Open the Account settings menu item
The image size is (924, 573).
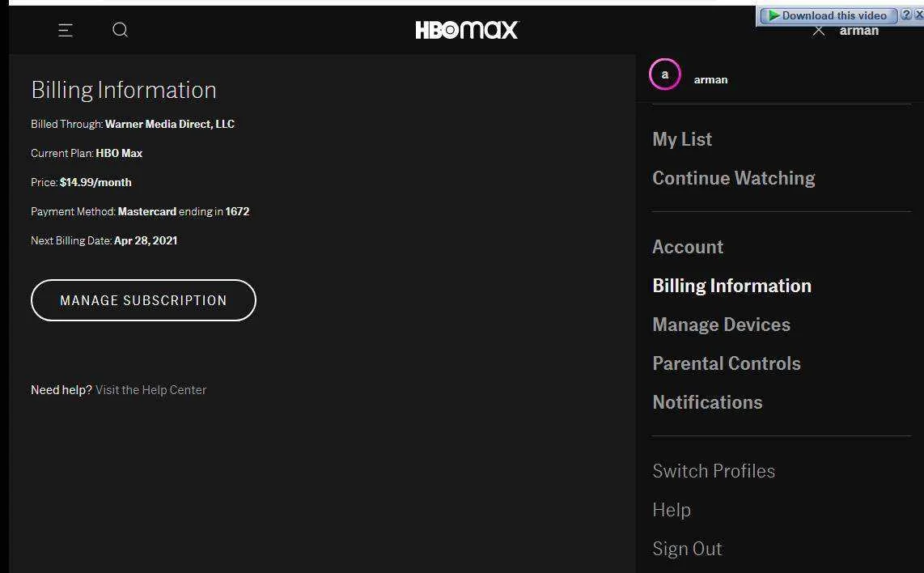click(x=688, y=246)
